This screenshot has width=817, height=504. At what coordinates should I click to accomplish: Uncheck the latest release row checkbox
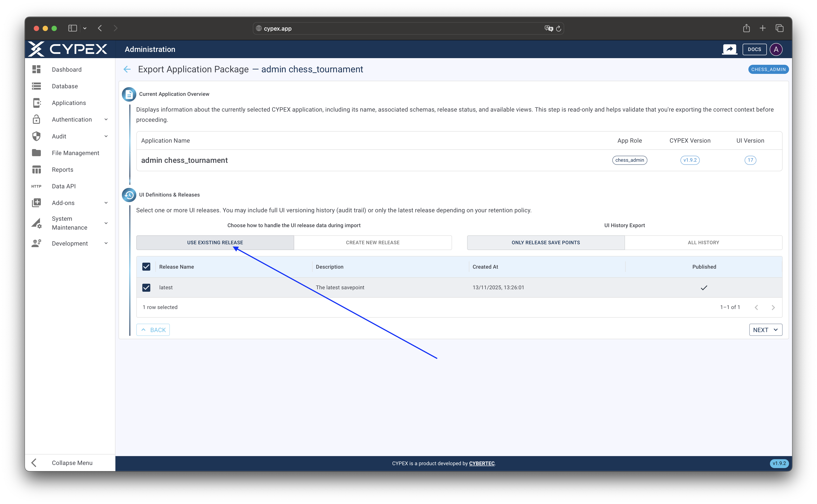pyautogui.click(x=146, y=287)
